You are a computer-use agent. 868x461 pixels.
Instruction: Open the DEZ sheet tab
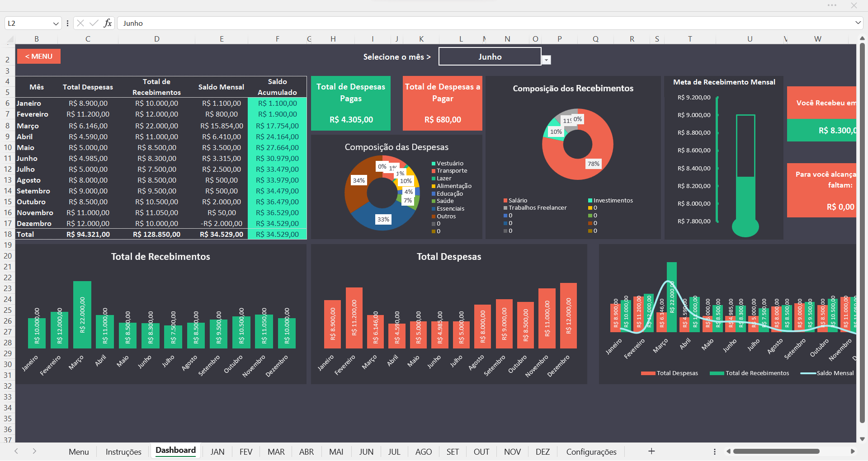tap(543, 452)
